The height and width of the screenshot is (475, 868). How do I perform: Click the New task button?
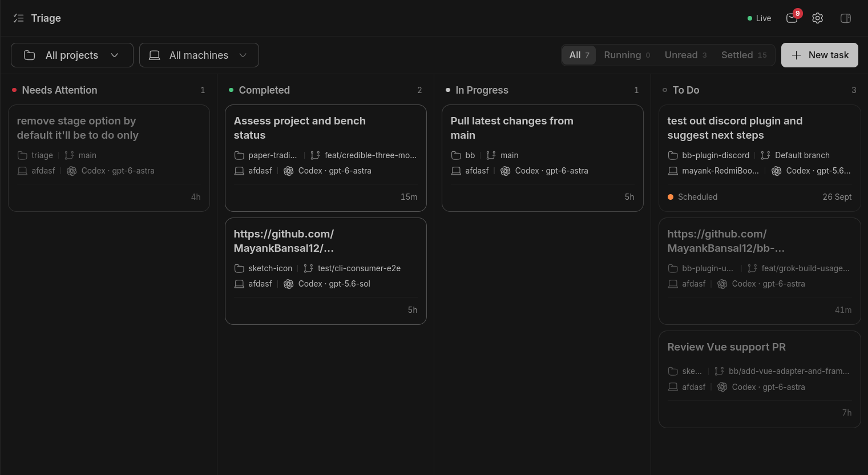819,55
